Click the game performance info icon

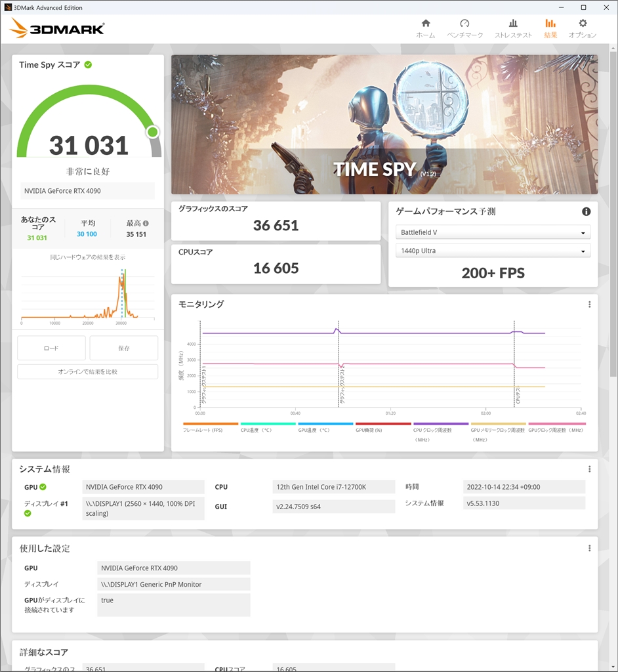pos(586,211)
